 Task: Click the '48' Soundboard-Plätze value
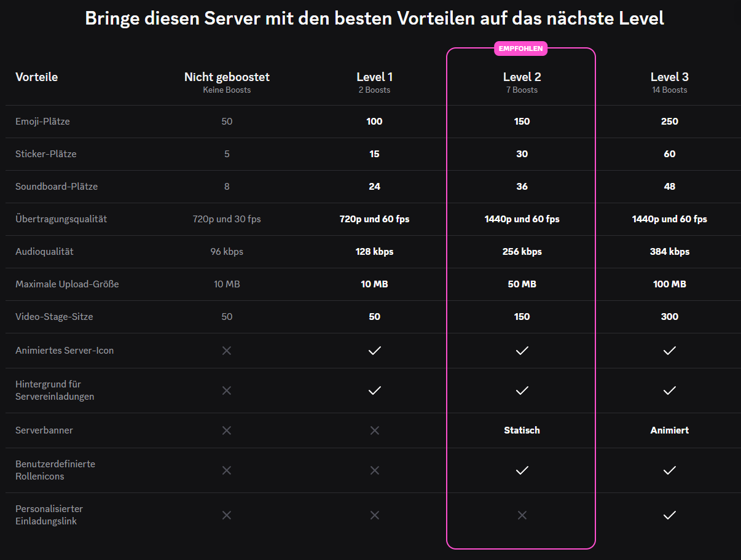pyautogui.click(x=670, y=187)
